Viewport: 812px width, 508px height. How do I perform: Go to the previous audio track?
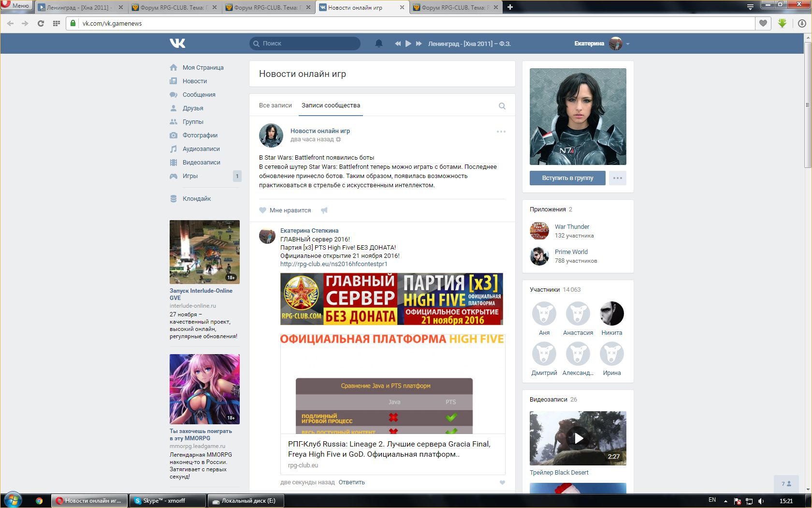tap(398, 44)
